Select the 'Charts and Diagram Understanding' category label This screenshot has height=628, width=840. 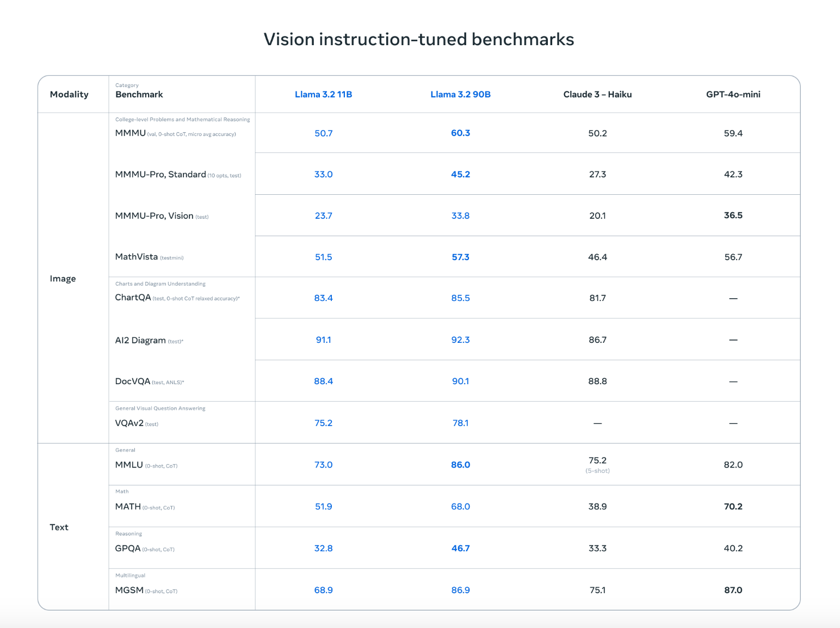[x=160, y=284]
